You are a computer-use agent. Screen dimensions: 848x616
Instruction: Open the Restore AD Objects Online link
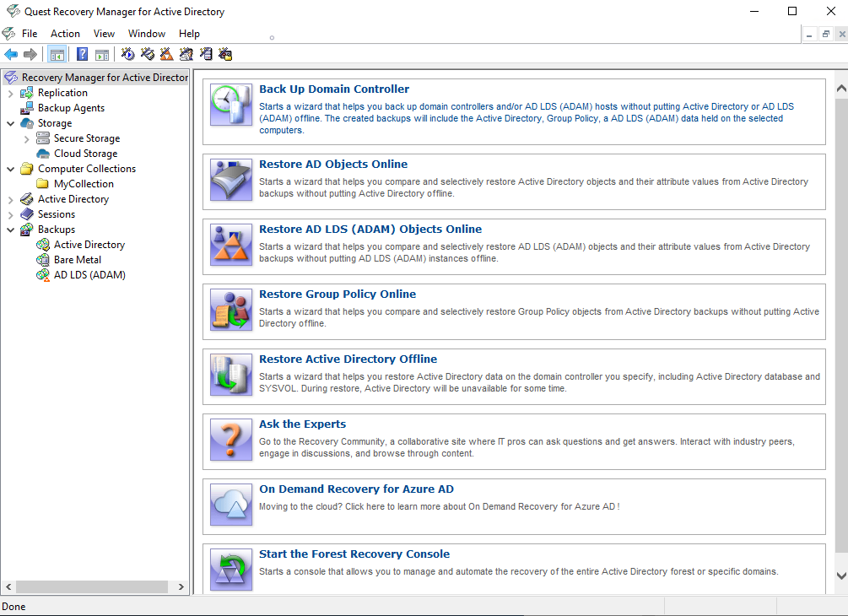(333, 165)
